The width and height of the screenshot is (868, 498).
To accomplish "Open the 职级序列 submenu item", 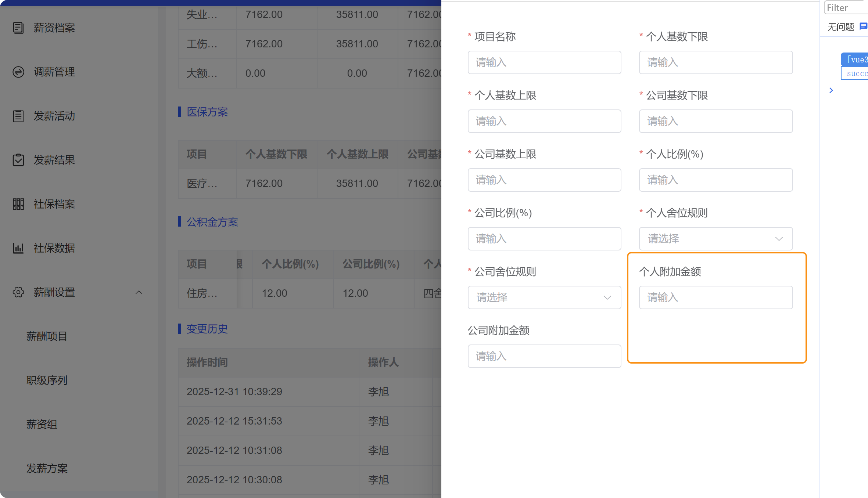I will coord(47,380).
